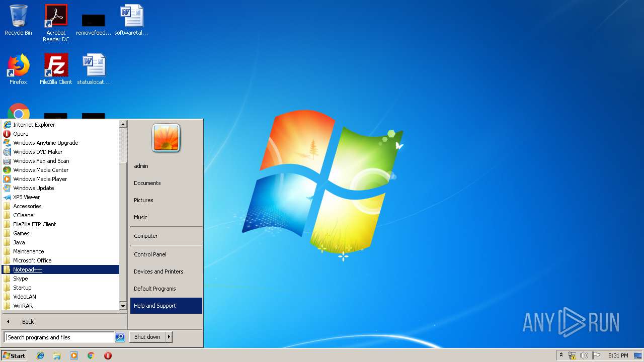This screenshot has height=362, width=644.
Task: Select the statuslocat Word document icon
Action: [x=94, y=69]
